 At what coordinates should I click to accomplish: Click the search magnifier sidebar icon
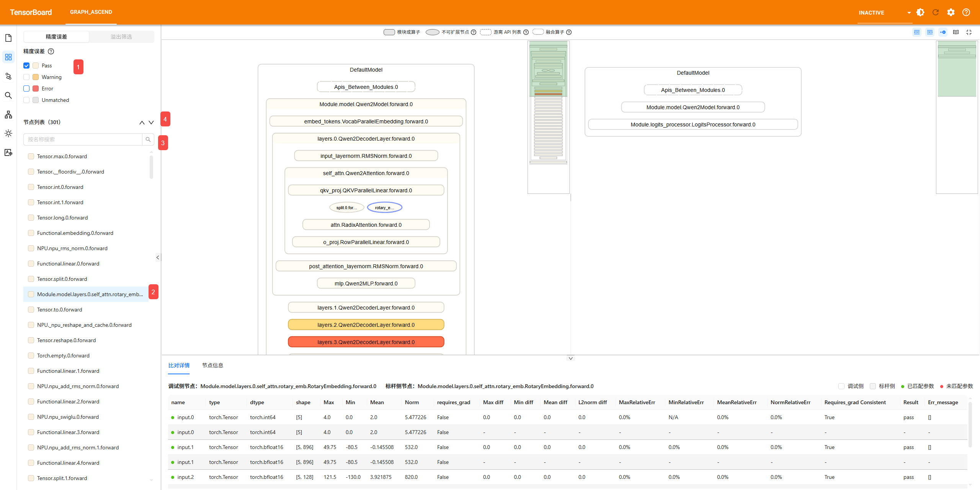tap(8, 95)
